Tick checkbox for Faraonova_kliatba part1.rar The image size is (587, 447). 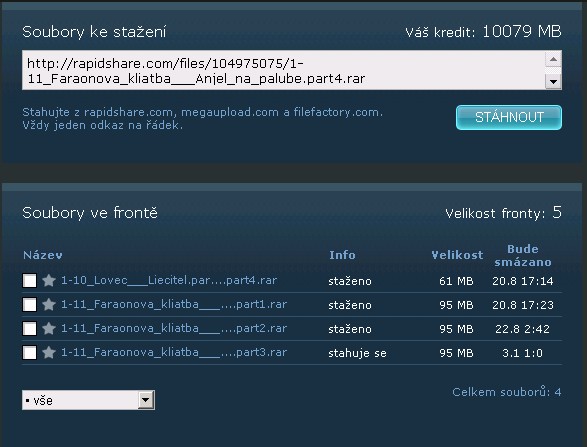pos(30,304)
